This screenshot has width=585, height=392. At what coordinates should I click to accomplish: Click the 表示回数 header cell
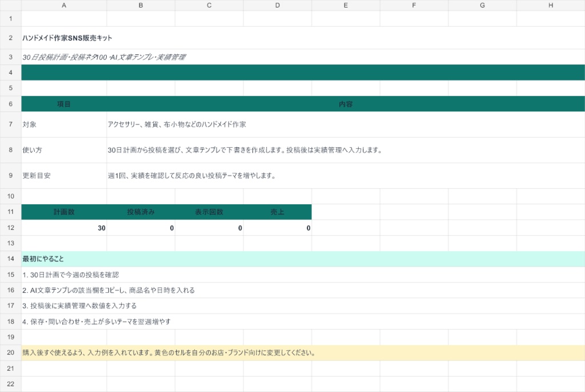click(209, 212)
